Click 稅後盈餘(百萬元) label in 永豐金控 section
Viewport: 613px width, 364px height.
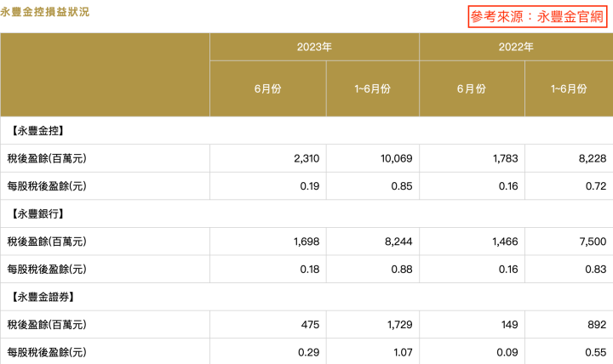point(47,158)
